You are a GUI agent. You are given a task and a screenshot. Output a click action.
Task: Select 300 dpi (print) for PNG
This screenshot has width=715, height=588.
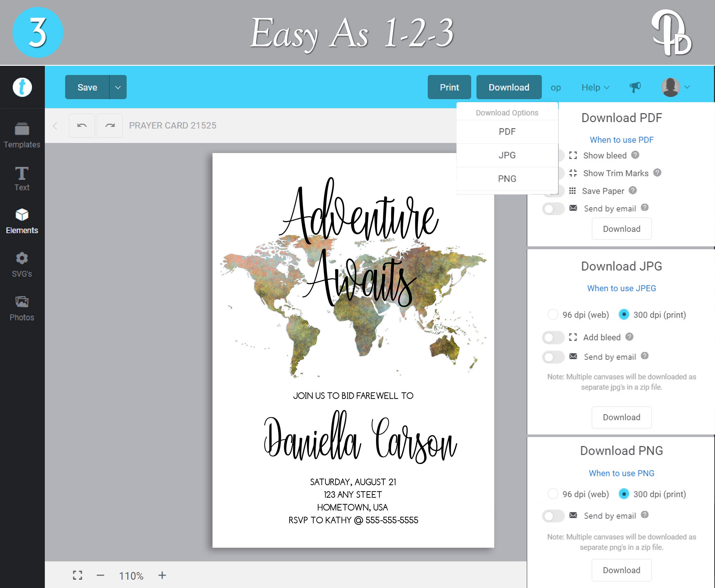pos(624,494)
